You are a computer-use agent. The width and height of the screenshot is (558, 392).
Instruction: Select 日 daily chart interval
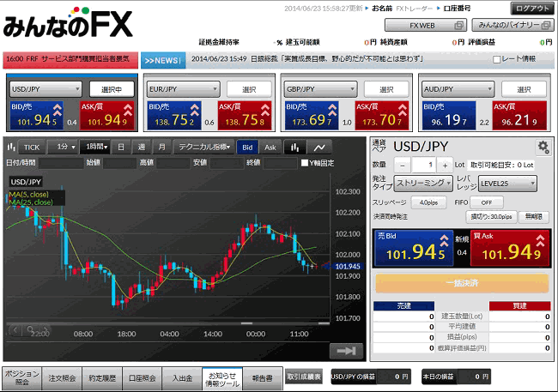(x=121, y=147)
